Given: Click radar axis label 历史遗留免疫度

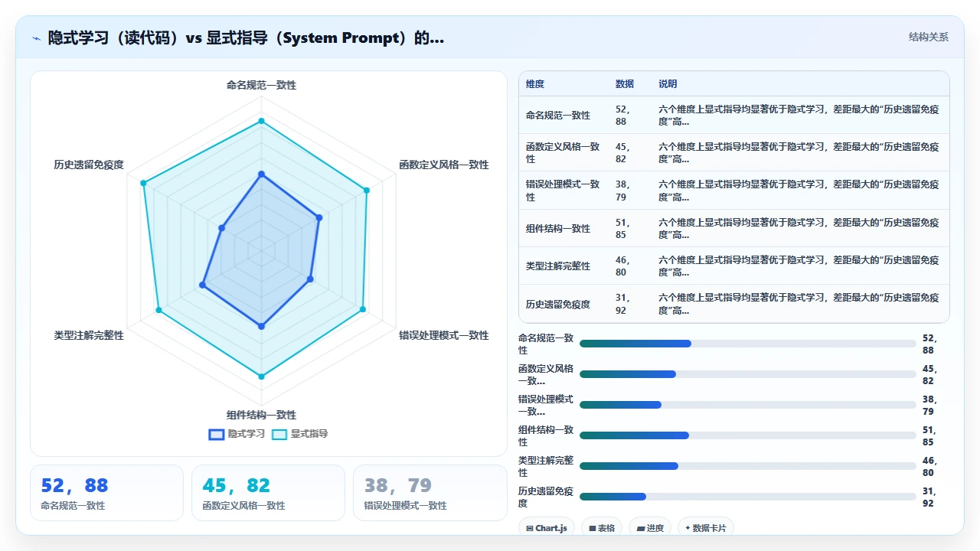Looking at the screenshot, I should tap(89, 165).
